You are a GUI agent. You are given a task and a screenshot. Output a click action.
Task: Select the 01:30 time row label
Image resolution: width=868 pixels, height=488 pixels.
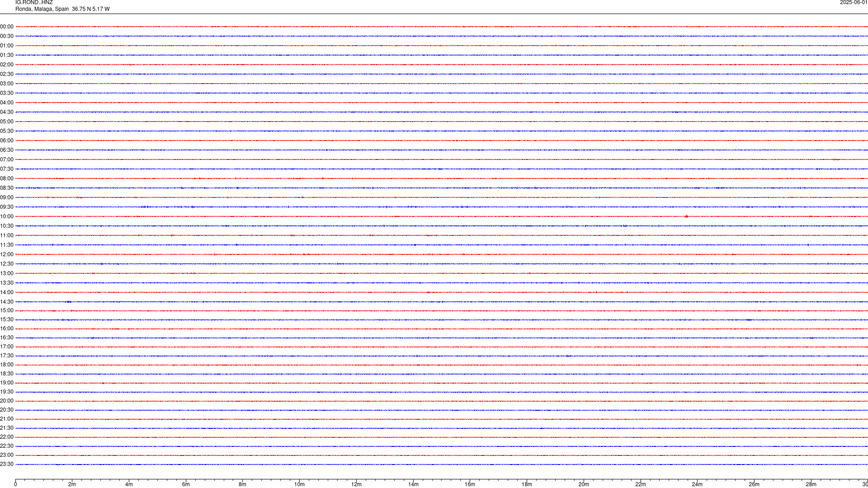[7, 55]
